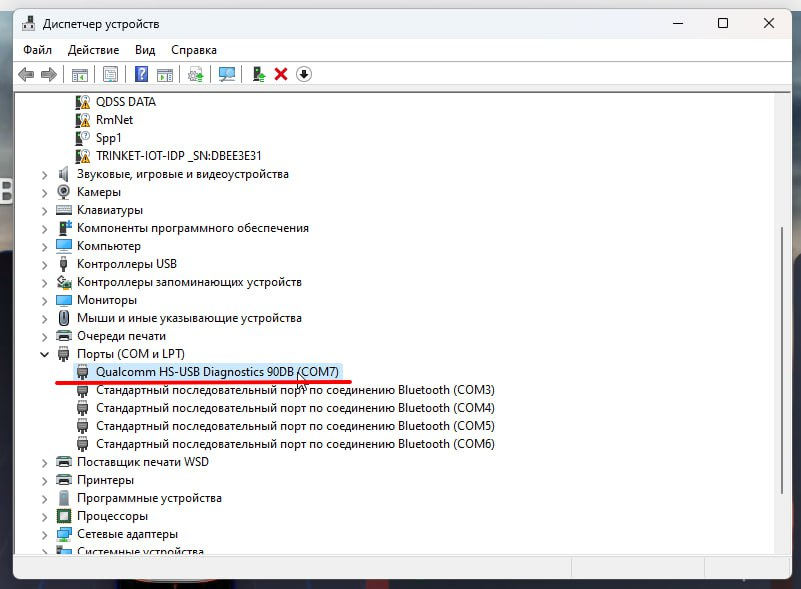This screenshot has height=589, width=801.
Task: Click the USB plug icon for Контроллеры USB
Action: (x=63, y=264)
